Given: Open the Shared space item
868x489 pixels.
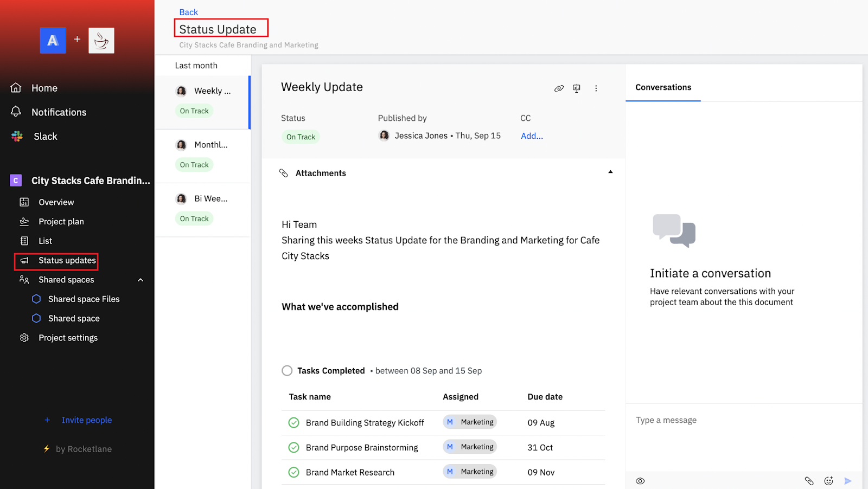Looking at the screenshot, I should tap(74, 318).
